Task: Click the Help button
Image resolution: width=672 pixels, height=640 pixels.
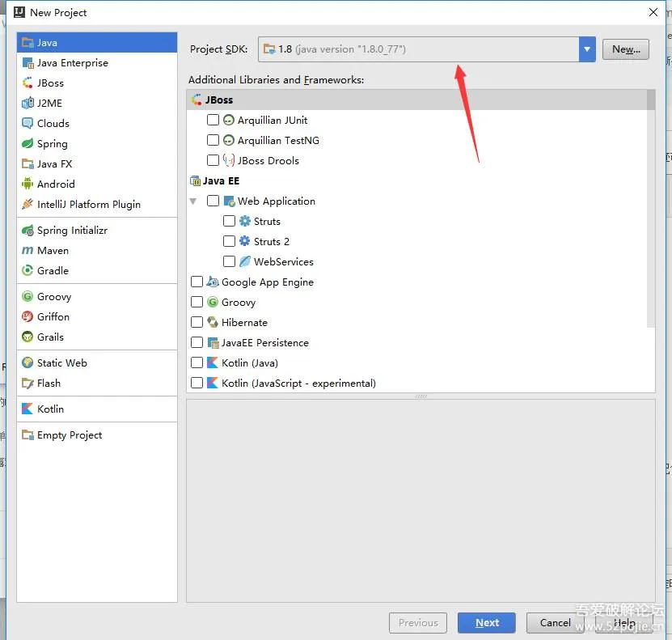Action: coord(624,622)
